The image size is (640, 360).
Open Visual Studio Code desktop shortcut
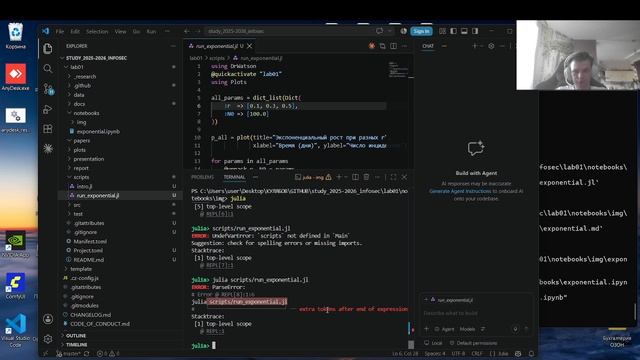point(16,331)
